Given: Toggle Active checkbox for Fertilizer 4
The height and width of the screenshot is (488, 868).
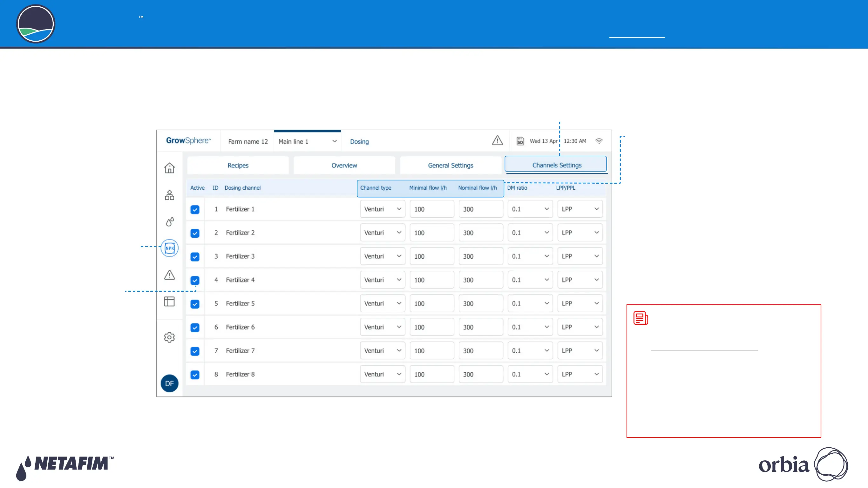Looking at the screenshot, I should [x=195, y=281].
